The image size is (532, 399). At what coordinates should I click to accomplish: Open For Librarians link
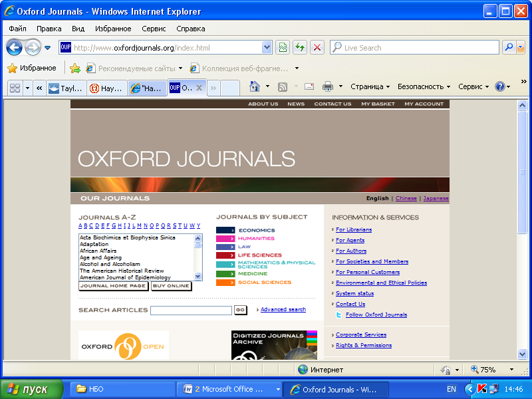tap(354, 229)
